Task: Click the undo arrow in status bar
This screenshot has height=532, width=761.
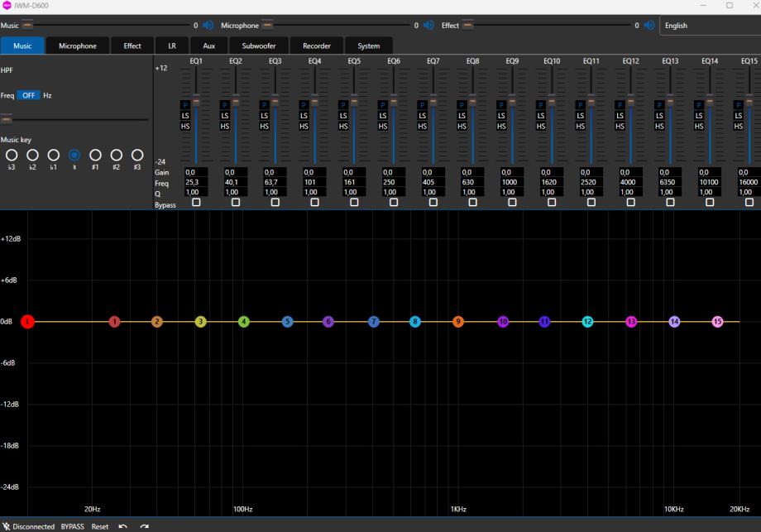Action: 123,526
